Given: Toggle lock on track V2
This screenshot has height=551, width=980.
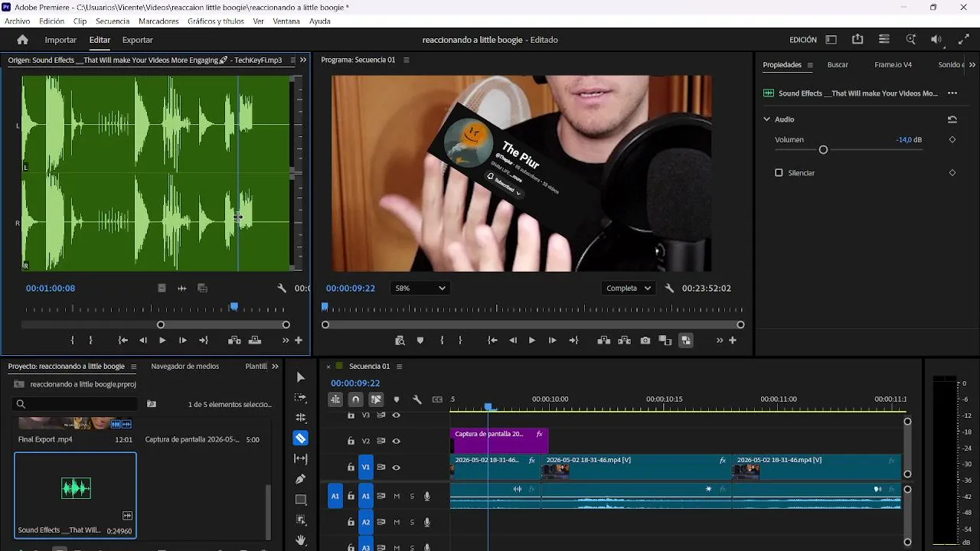Looking at the screenshot, I should click(351, 442).
